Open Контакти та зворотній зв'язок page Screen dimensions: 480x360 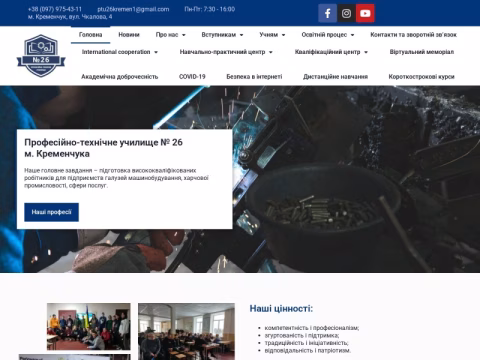point(413,35)
